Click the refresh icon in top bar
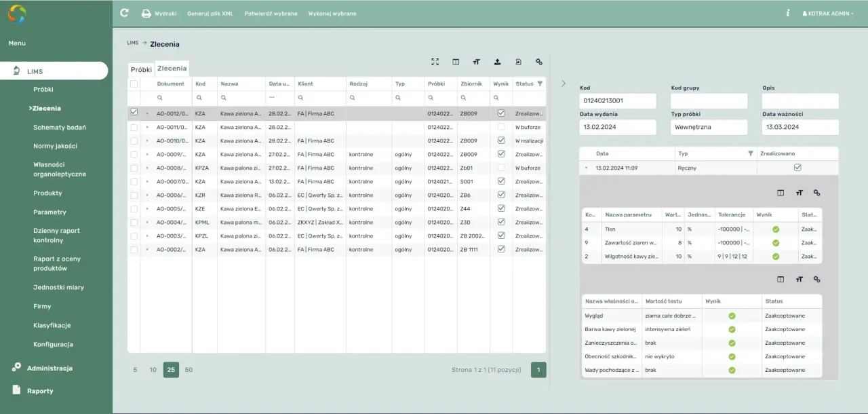868x414 pixels. coord(124,13)
